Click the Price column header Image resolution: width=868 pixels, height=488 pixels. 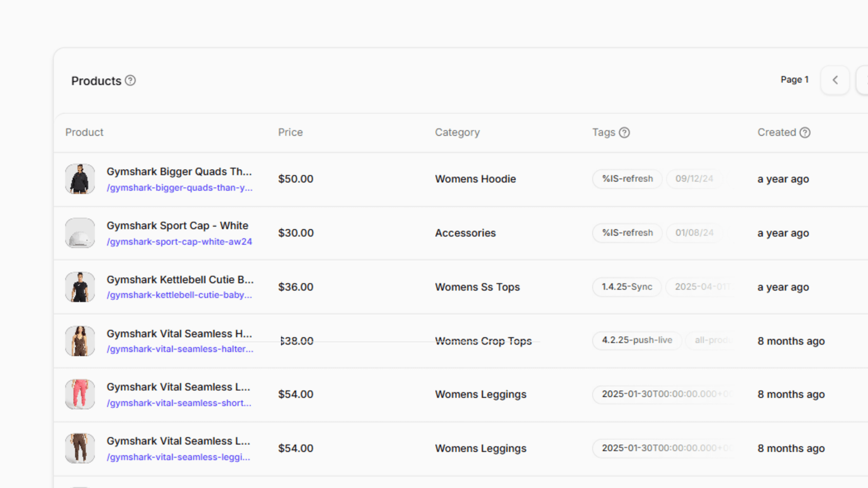coord(290,133)
